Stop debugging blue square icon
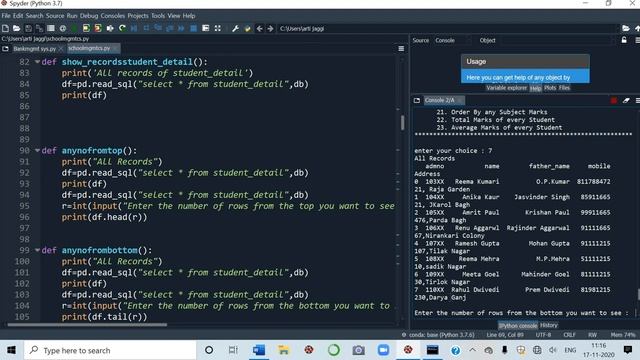Screen dimensions: 640x360 pos(193,28)
